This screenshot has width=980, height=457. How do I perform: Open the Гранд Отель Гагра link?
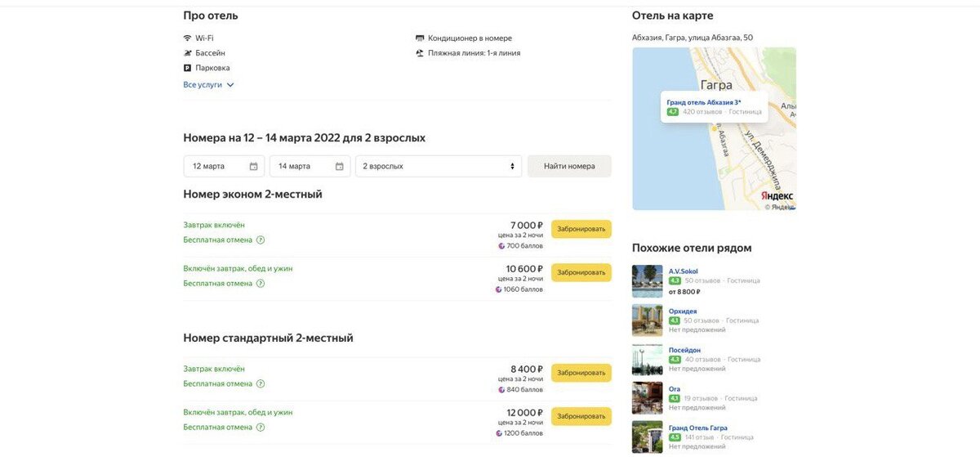coord(698,428)
